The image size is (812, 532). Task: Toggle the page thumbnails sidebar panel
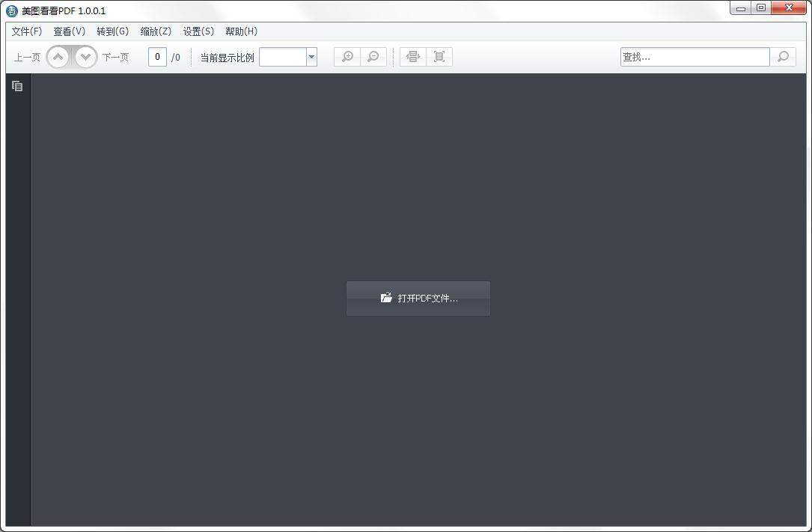point(16,86)
